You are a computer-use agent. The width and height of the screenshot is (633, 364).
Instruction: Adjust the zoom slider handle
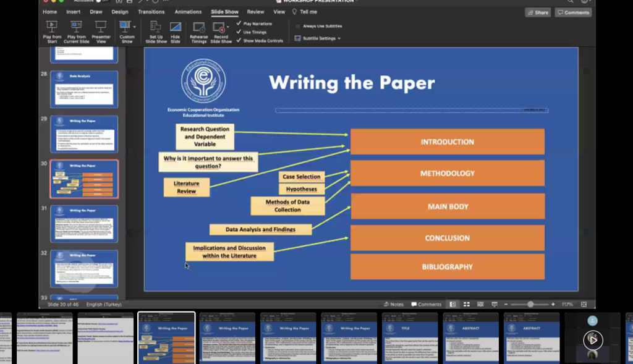click(530, 304)
